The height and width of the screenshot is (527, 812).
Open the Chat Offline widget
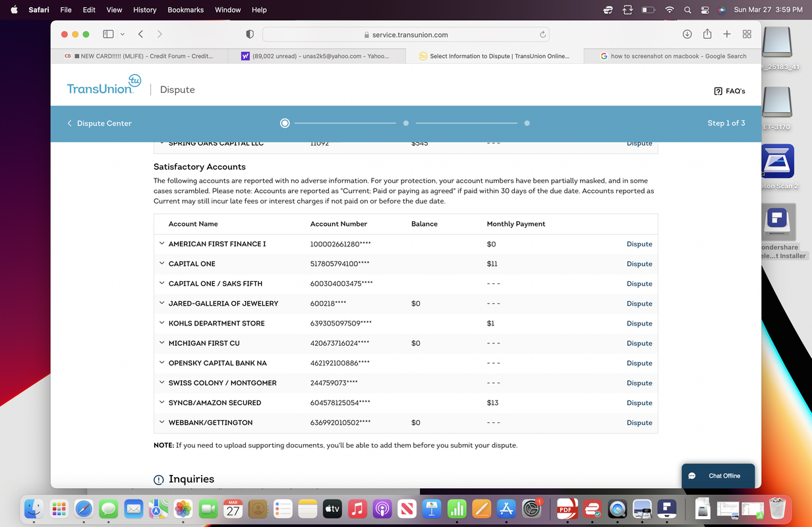718,476
